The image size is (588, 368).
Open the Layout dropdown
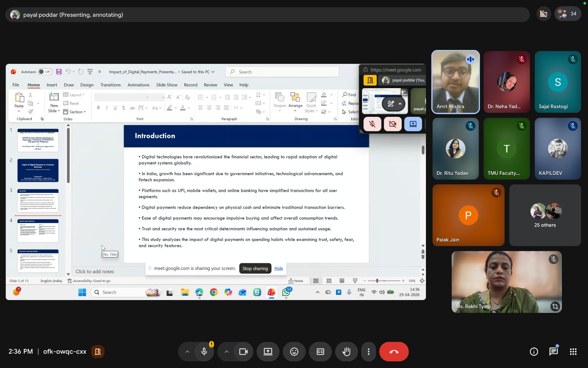tap(74, 95)
